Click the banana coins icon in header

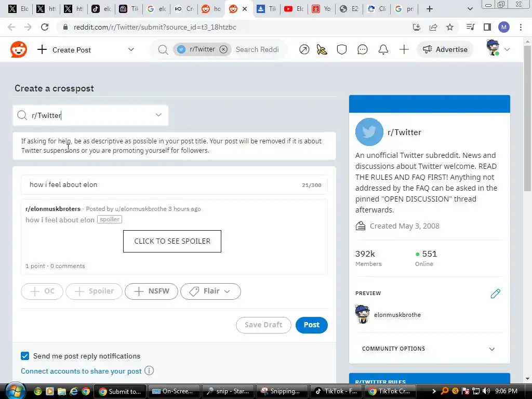[322, 49]
